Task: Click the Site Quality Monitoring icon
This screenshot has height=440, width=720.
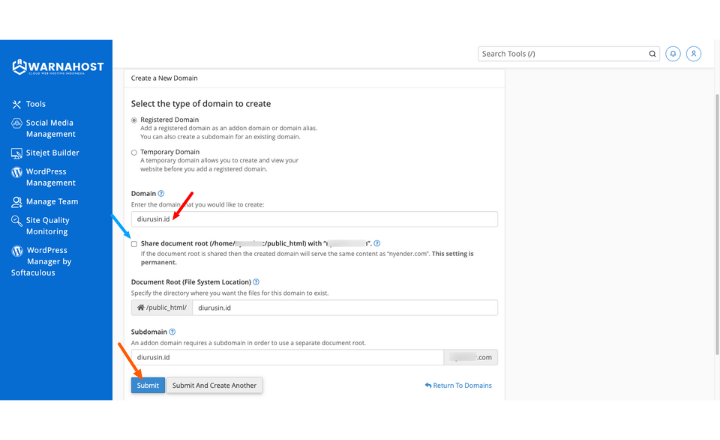Action: (x=17, y=221)
